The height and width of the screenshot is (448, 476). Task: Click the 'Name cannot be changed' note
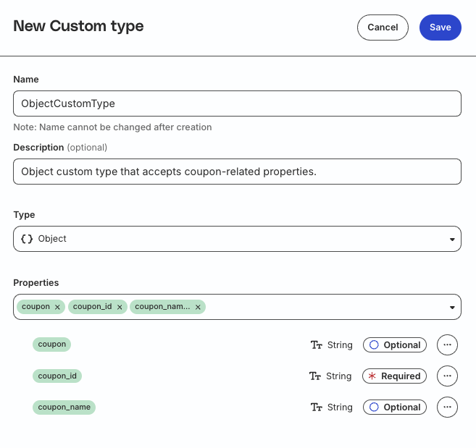pos(112,127)
